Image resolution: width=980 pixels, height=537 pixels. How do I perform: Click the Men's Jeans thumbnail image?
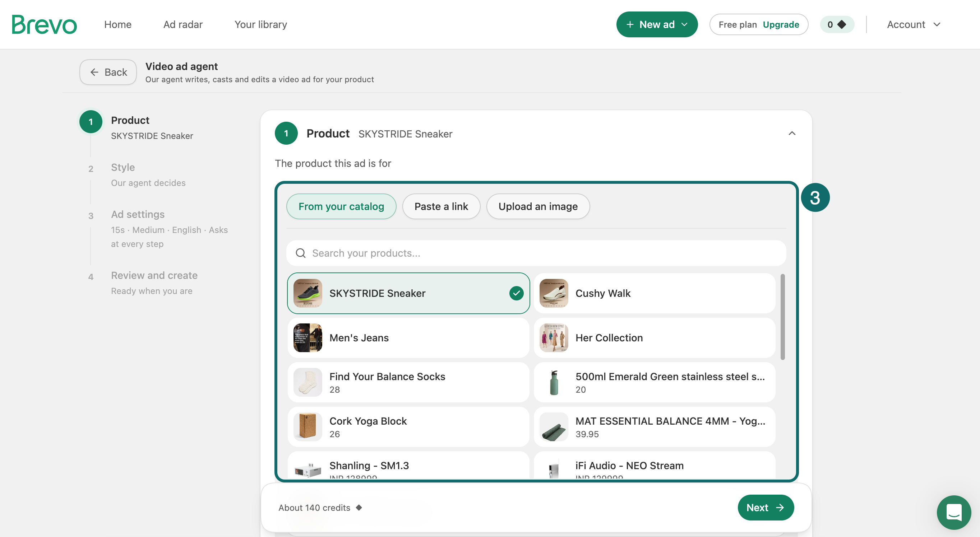click(x=308, y=337)
